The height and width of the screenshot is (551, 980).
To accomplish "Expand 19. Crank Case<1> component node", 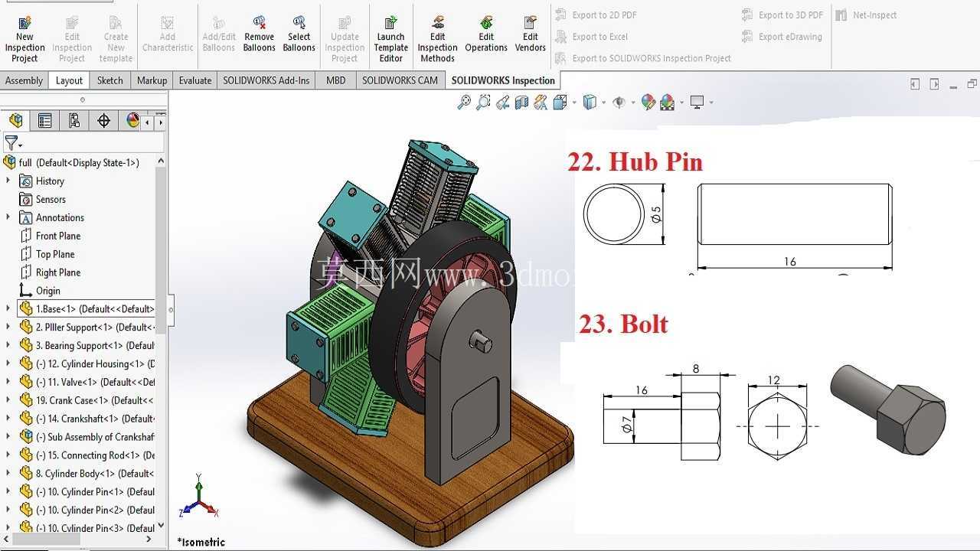I will coord(8,400).
